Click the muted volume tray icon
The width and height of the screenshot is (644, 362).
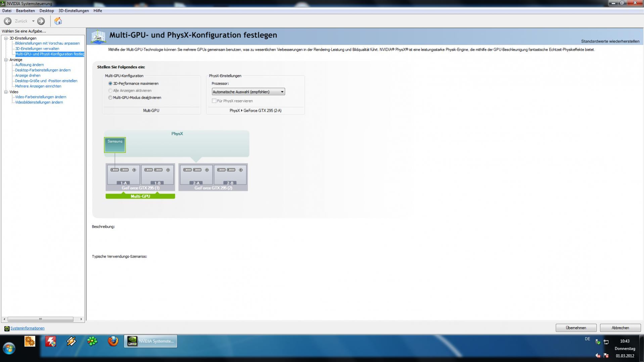click(598, 356)
